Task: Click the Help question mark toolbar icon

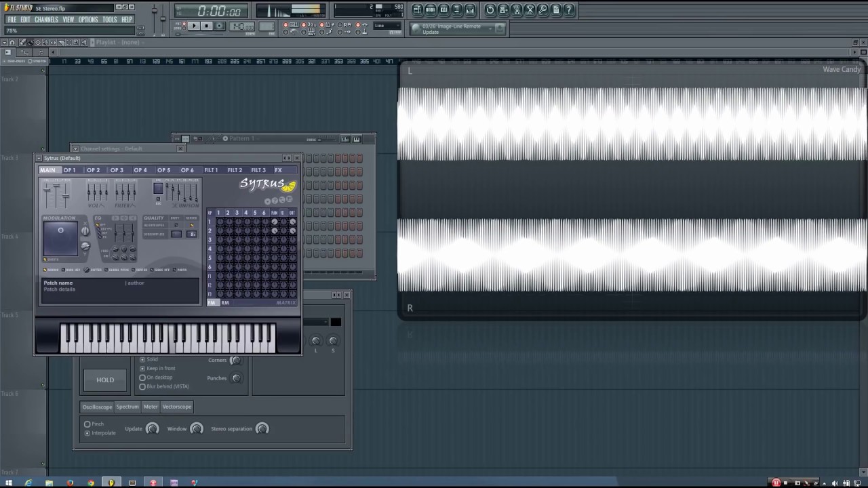Action: coord(569,9)
